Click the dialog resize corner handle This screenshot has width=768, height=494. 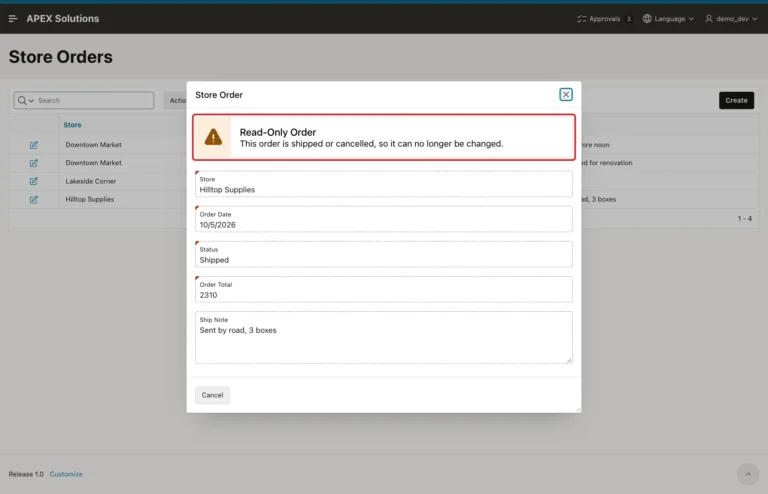point(578,409)
